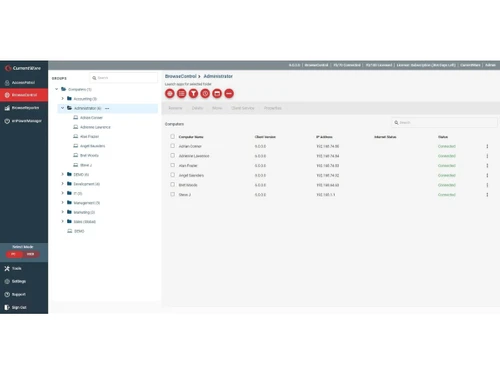Viewport: 500px width, 375px height.
Task: Open row menu for Alan Frazier
Action: click(x=487, y=166)
